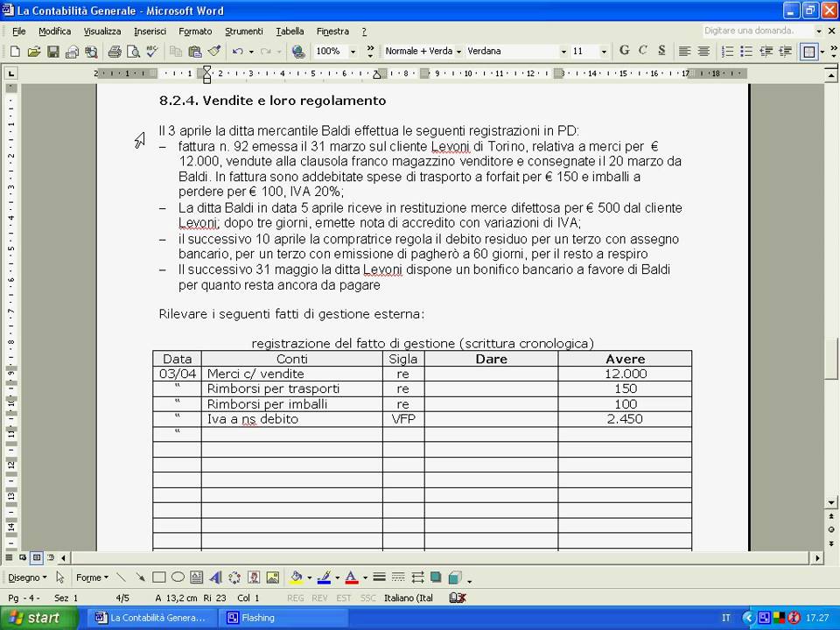Switch to Flashing taskbar window
The height and width of the screenshot is (630, 840).
(x=283, y=618)
